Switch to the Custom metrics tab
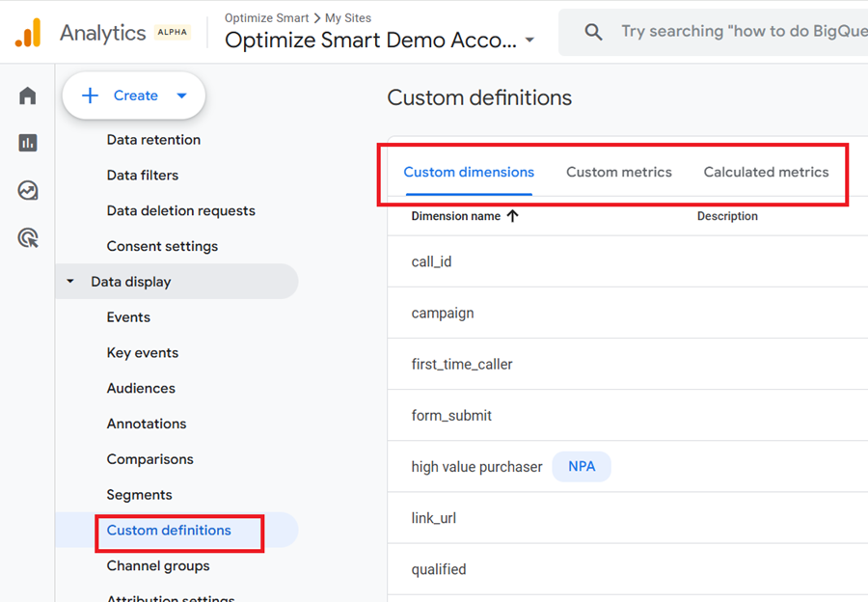This screenshot has height=602, width=868. point(618,172)
